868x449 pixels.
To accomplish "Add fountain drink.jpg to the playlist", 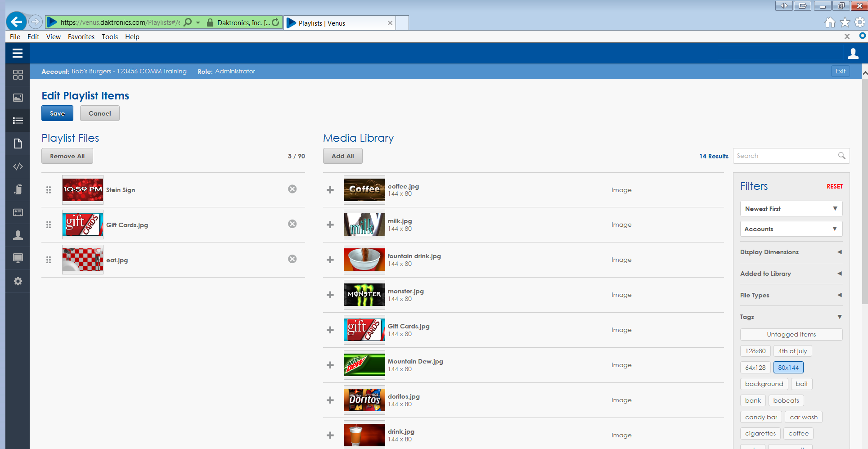I will (x=330, y=260).
